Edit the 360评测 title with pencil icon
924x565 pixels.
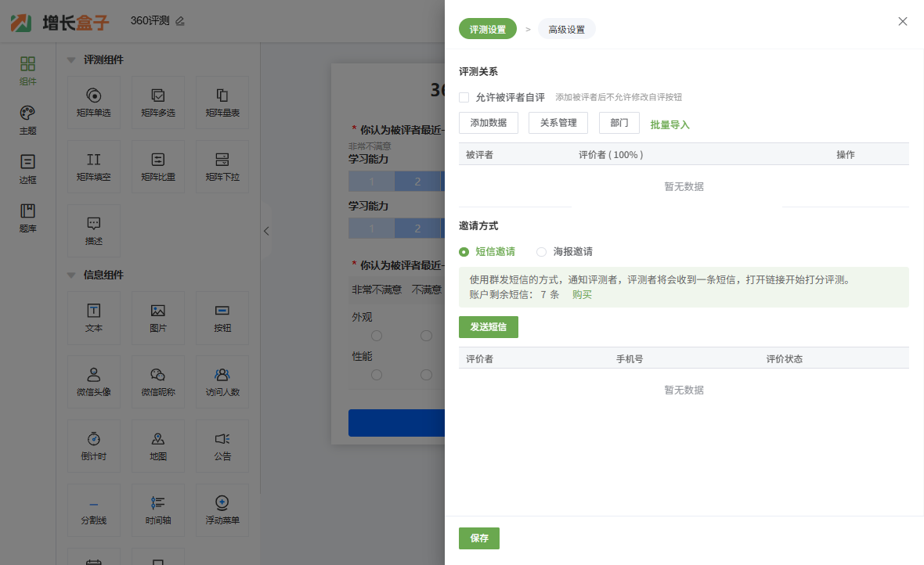(180, 21)
